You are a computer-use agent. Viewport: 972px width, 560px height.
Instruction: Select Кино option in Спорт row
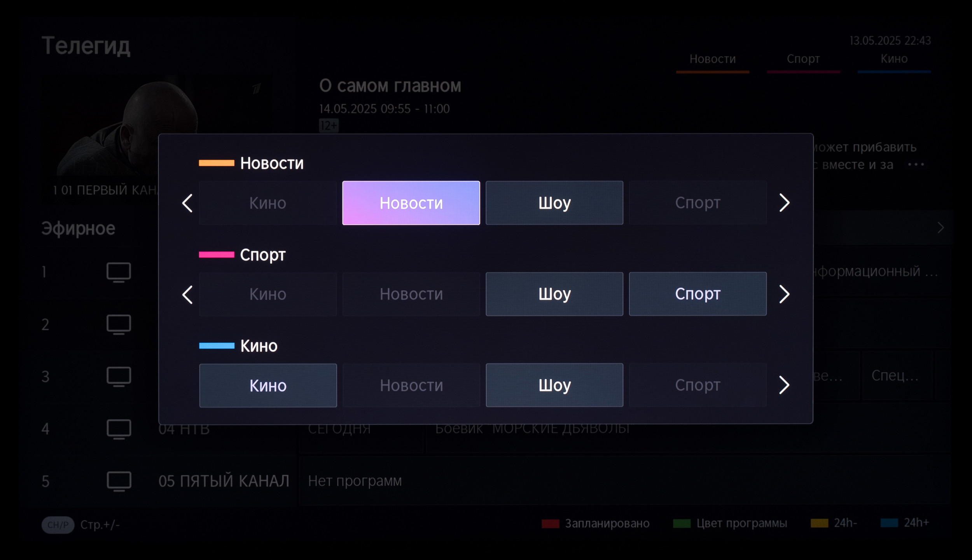pyautogui.click(x=268, y=294)
